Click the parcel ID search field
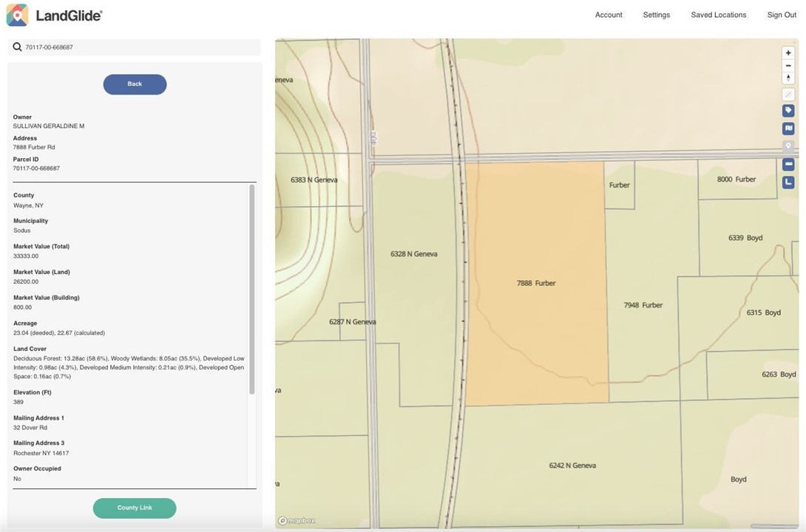The height and width of the screenshot is (532, 806). click(x=140, y=47)
